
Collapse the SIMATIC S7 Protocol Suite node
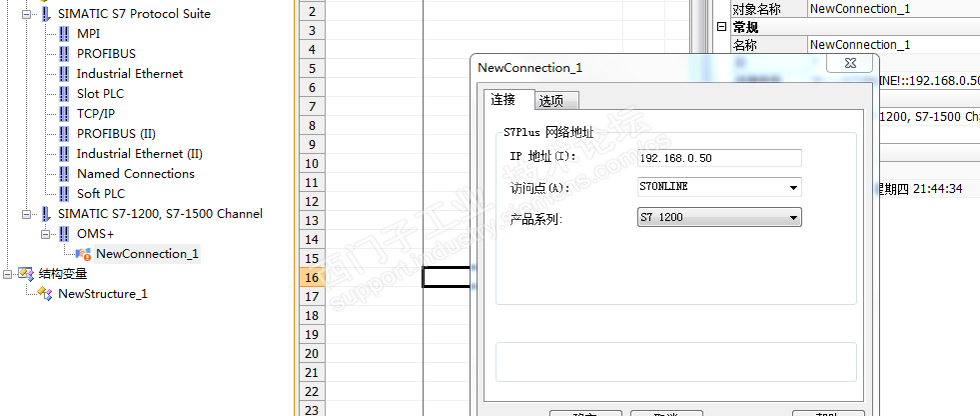[x=26, y=14]
